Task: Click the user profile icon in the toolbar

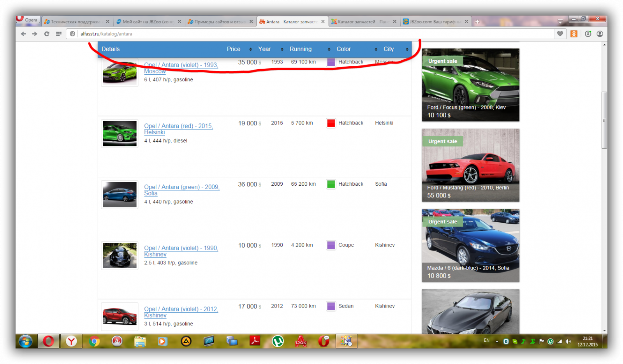Action: [600, 34]
